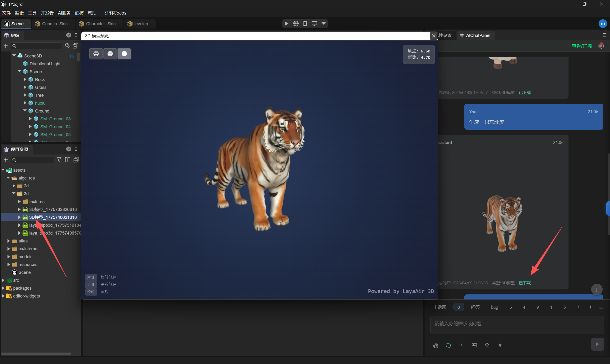Add a new asset in project resources
610x364 pixels.
6,160
